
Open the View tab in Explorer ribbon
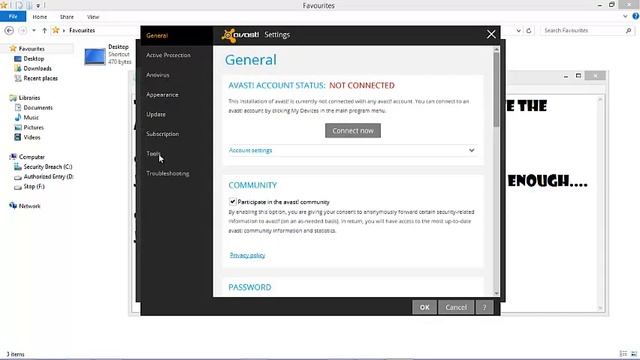coord(93,17)
